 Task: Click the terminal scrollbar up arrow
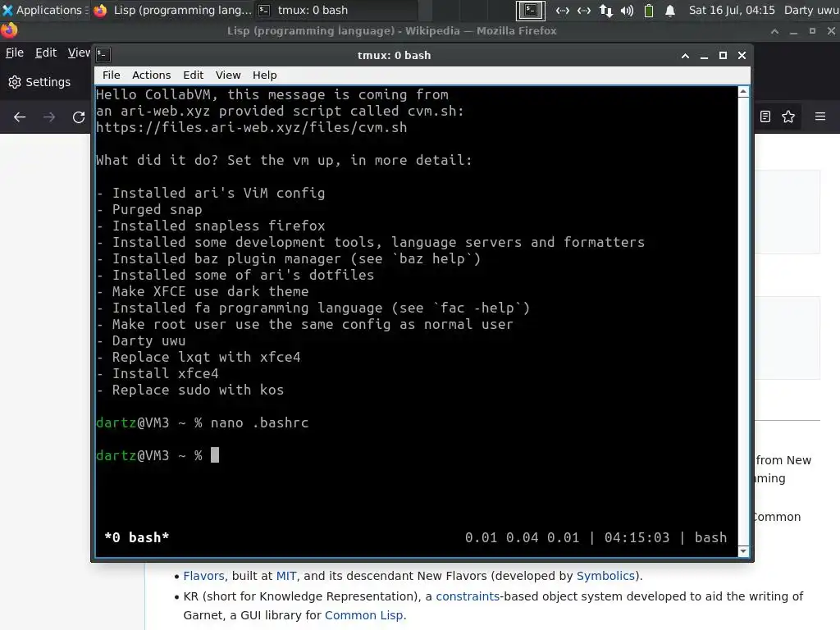pyautogui.click(x=743, y=92)
